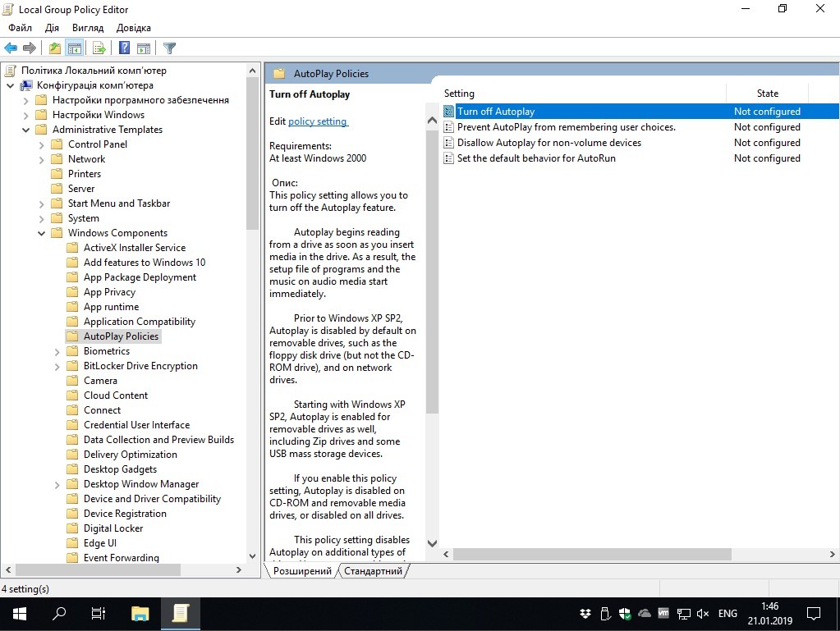Click the folder Up one level icon

point(54,48)
